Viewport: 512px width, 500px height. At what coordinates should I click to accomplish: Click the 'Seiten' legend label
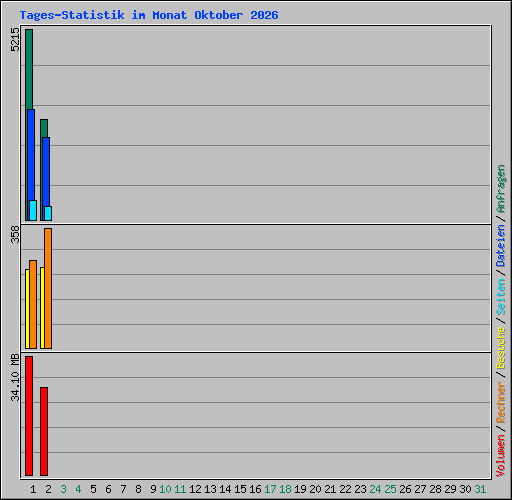point(501,297)
